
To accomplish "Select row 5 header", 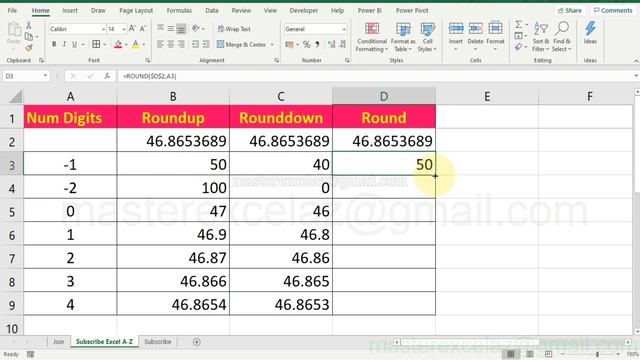I will point(11,211).
